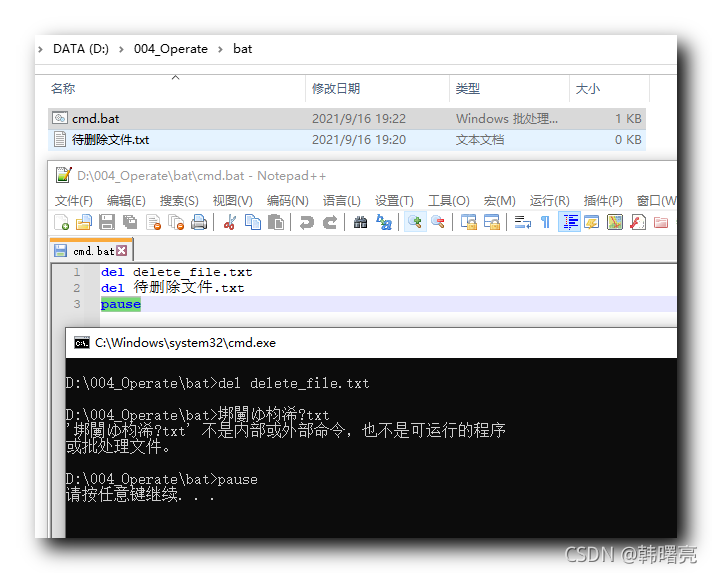This screenshot has width=712, height=573.
Task: Open Find with the binoculars icon
Action: (x=361, y=222)
